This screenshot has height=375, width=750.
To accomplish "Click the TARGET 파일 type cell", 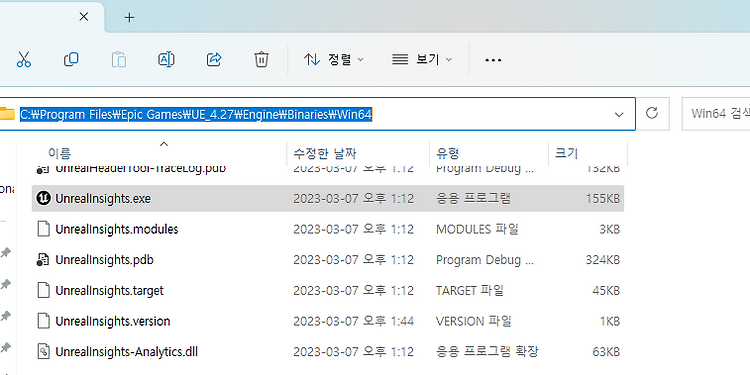I will tap(469, 290).
